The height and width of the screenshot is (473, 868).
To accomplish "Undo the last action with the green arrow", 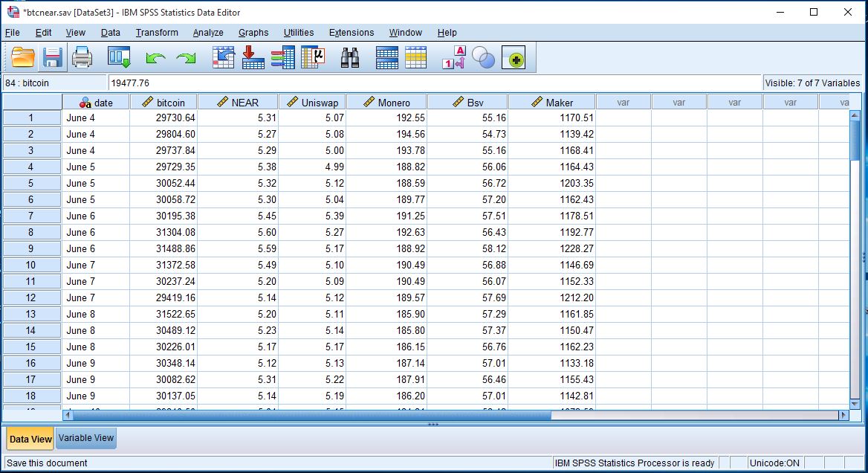I will [155, 57].
